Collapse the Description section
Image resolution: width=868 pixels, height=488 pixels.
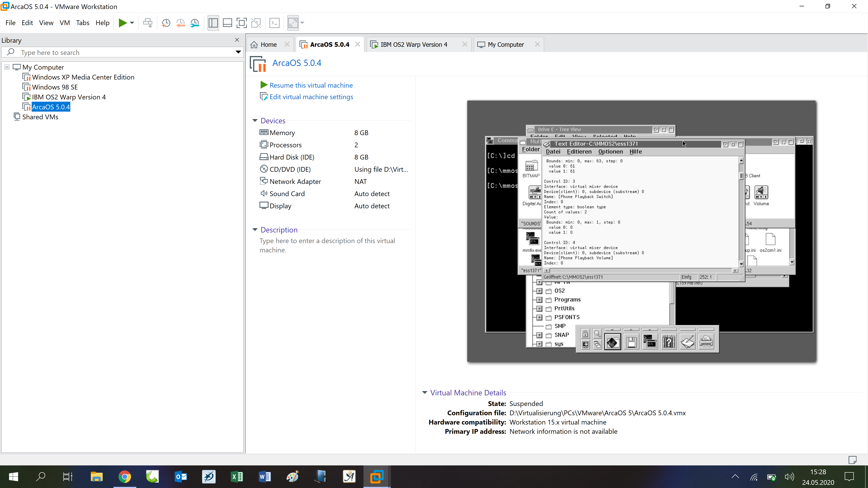255,230
